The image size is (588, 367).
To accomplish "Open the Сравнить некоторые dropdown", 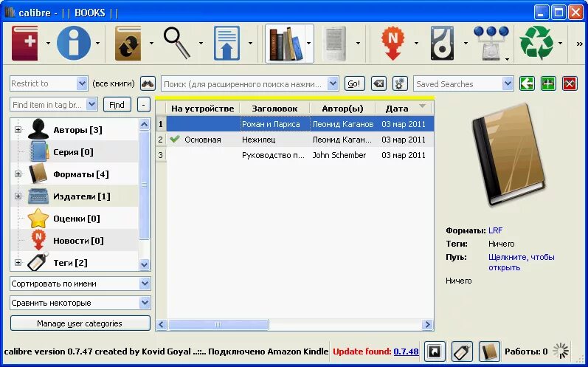I will coord(145,303).
